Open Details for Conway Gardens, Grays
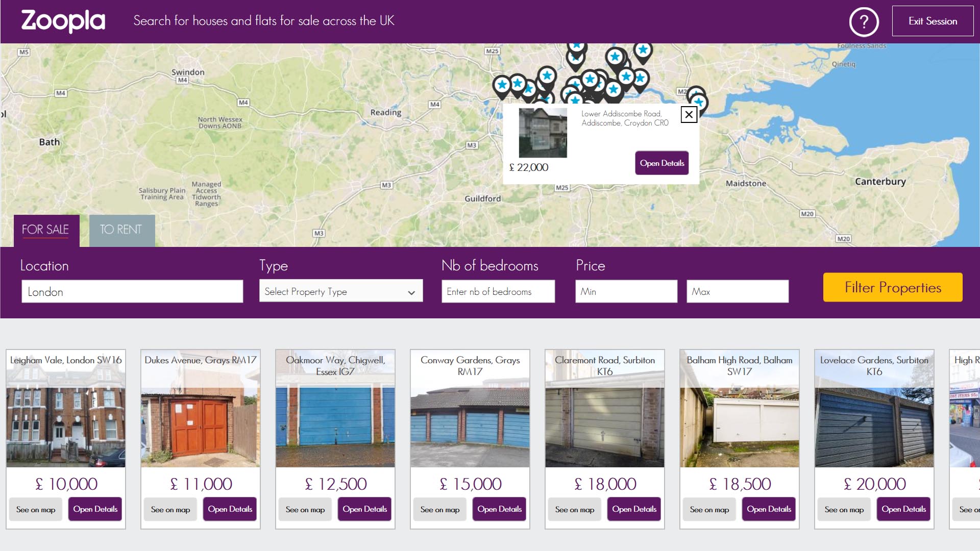The image size is (980, 551). coord(499,509)
